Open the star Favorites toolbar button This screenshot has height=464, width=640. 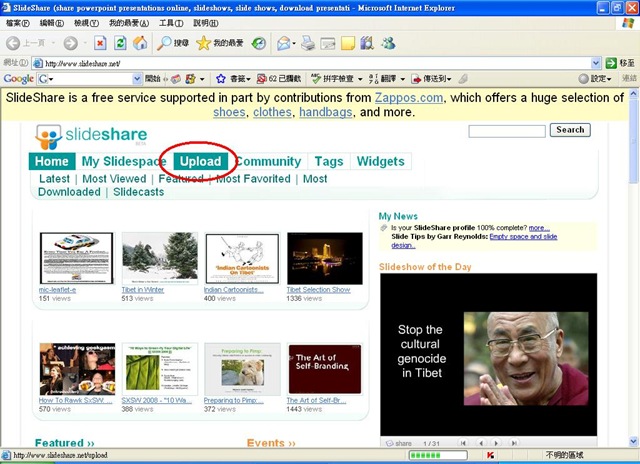tap(220, 43)
